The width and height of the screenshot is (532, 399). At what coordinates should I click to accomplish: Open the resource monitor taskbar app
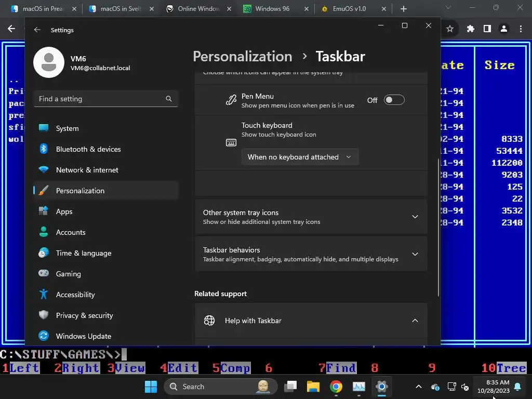[358, 387]
